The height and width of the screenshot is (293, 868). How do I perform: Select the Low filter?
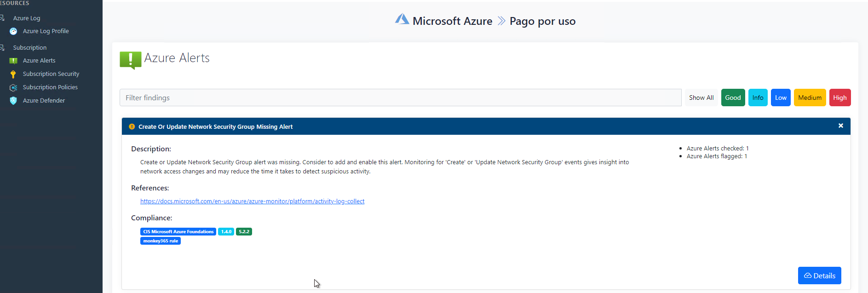click(781, 98)
